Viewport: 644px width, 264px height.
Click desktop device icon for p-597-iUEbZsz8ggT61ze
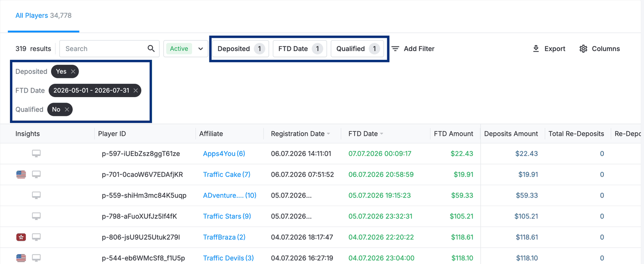coord(36,154)
